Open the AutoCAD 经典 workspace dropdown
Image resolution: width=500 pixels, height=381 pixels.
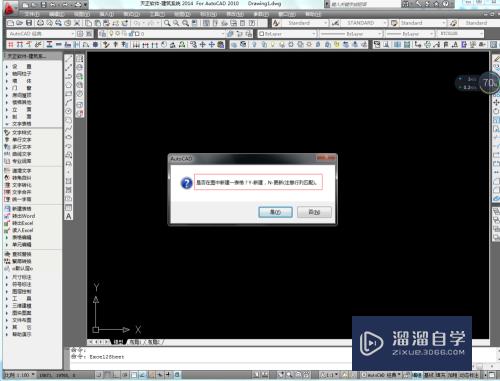tap(41, 34)
